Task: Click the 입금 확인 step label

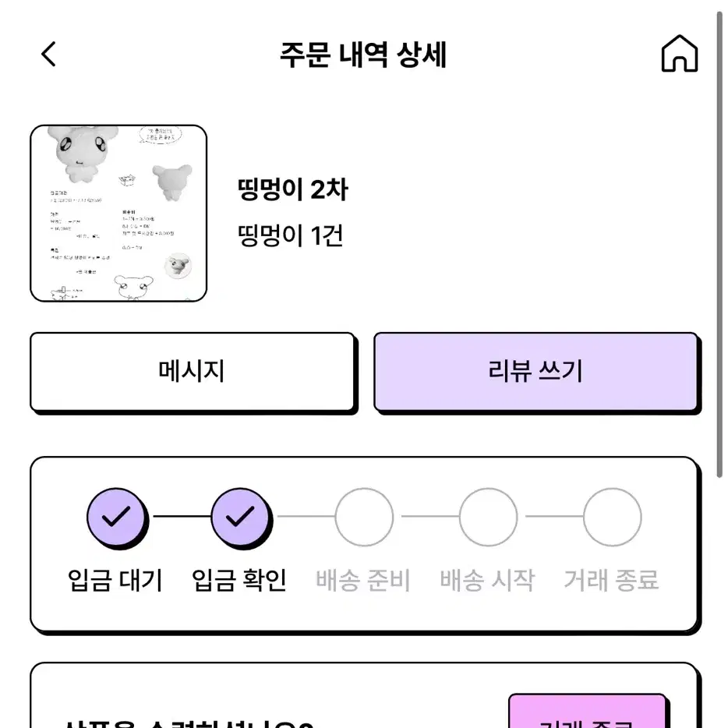Action: (239, 580)
